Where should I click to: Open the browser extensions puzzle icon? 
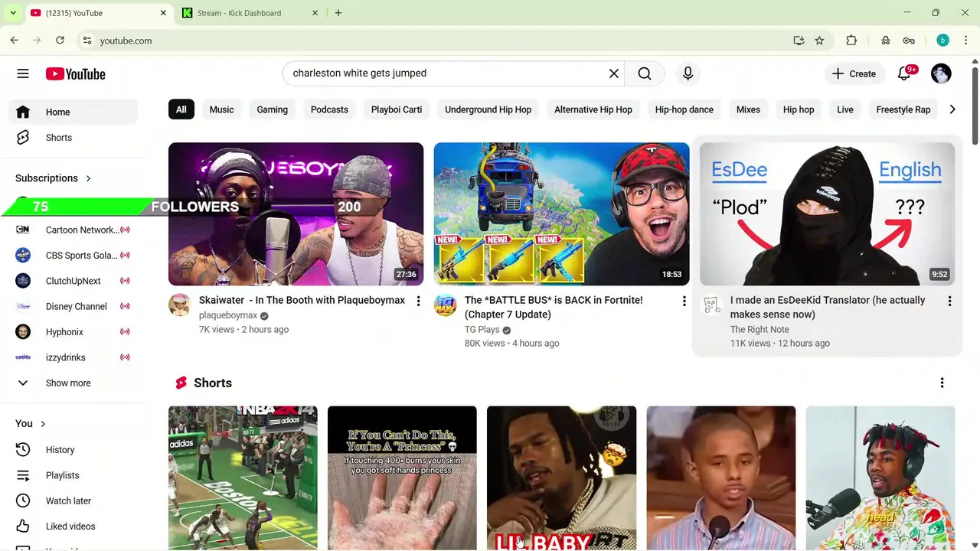(851, 41)
